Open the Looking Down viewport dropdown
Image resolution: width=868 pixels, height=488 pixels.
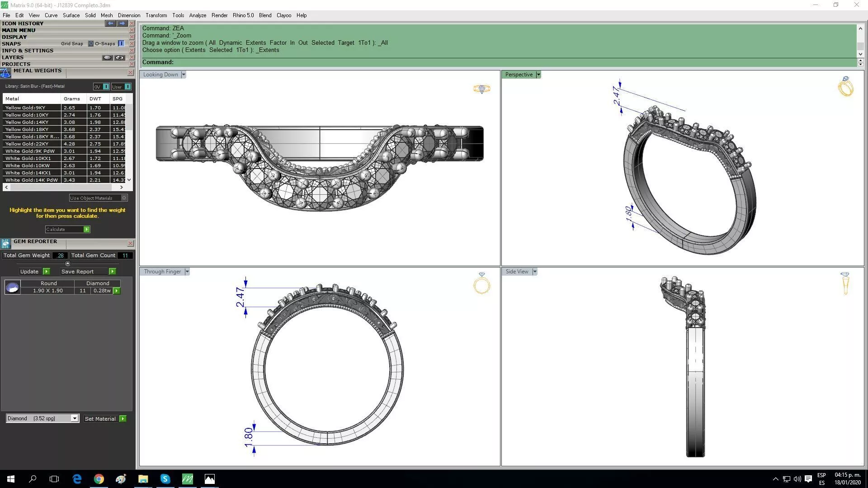click(183, 75)
